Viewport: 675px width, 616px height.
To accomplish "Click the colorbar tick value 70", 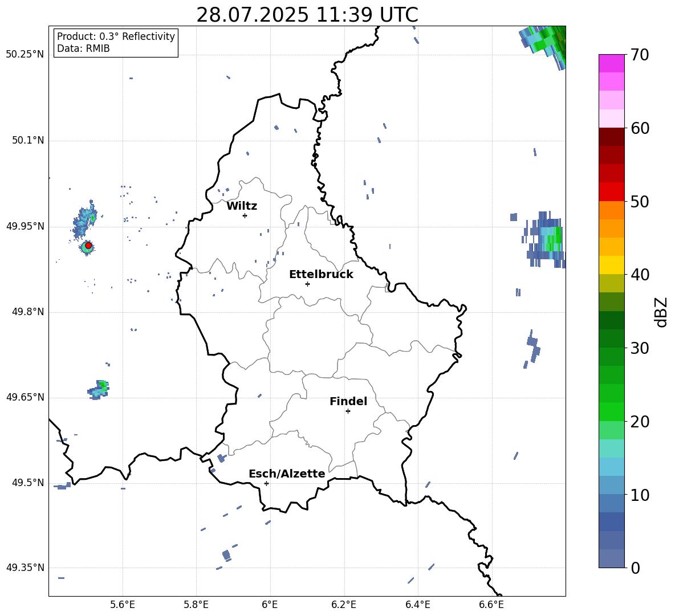I will pyautogui.click(x=640, y=55).
